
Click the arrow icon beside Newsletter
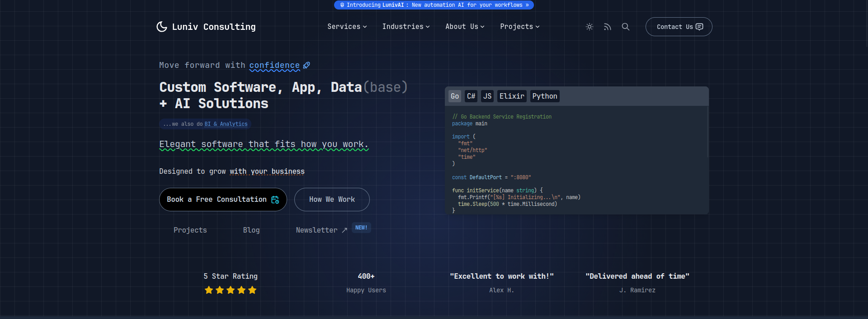(344, 230)
